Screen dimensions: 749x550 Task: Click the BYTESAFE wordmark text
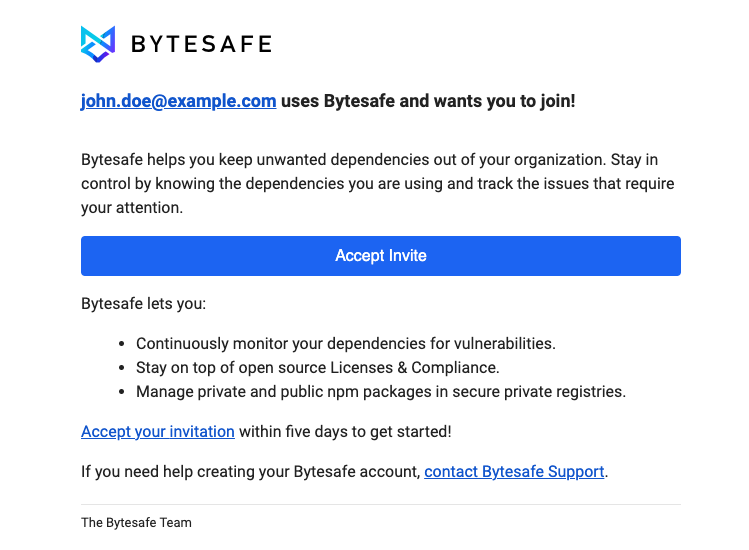pos(201,44)
